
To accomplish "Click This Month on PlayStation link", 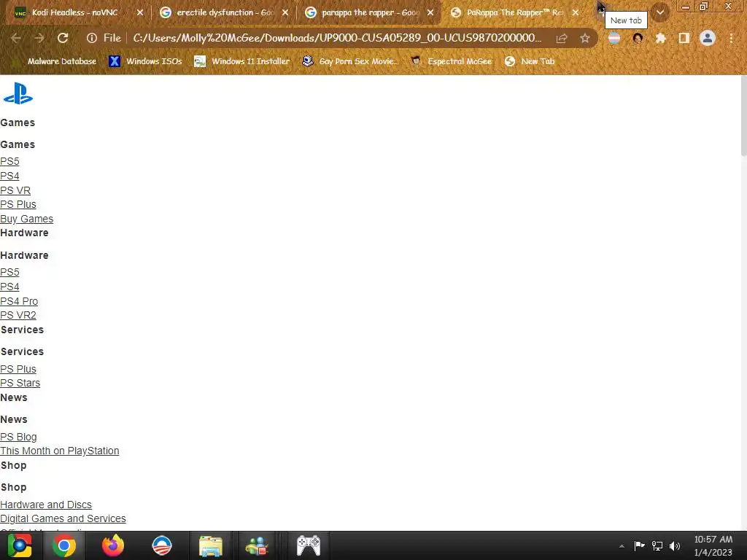I will pos(60,451).
